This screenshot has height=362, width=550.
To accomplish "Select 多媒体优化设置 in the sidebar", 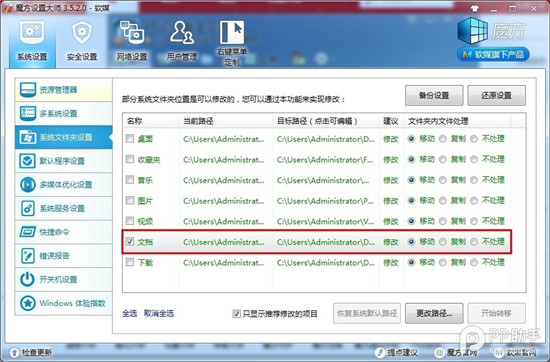I will [63, 185].
